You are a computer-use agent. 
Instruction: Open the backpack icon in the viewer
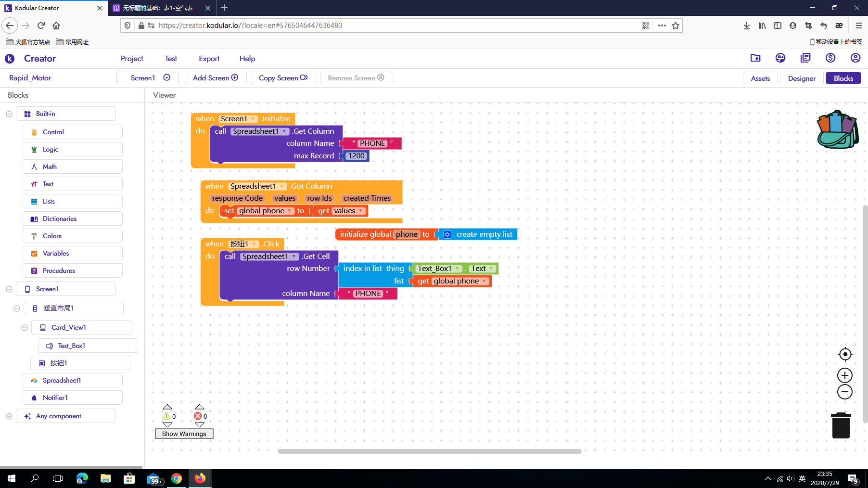pyautogui.click(x=838, y=129)
